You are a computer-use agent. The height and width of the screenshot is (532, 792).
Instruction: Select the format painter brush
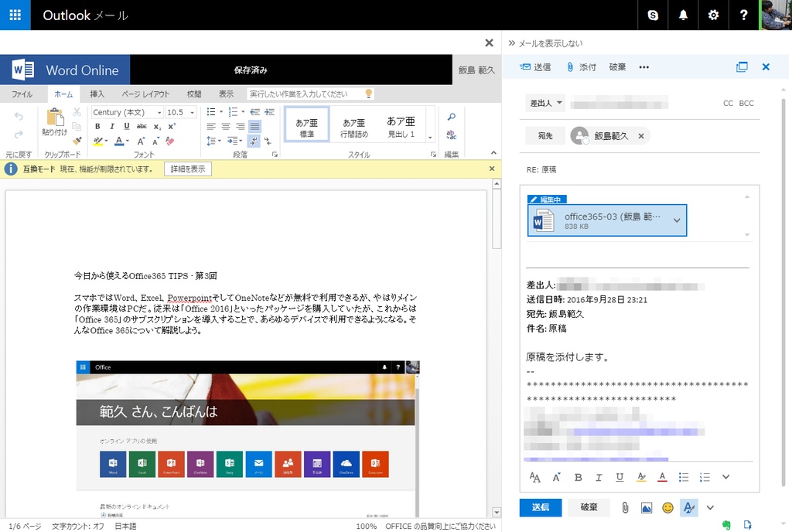tap(77, 141)
